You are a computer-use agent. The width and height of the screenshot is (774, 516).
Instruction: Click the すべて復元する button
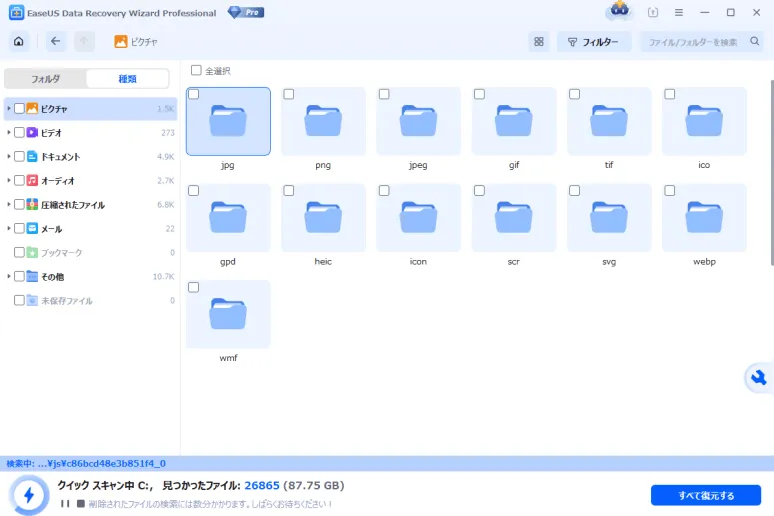[705, 495]
